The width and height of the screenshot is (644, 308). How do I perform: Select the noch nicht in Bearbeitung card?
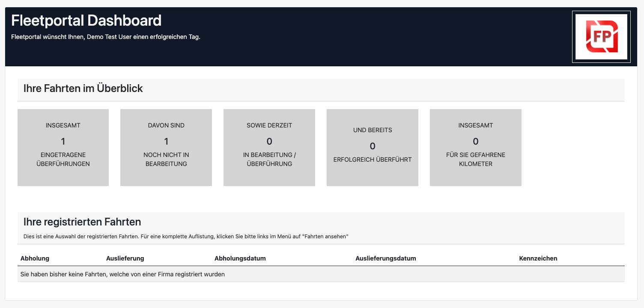pos(166,148)
